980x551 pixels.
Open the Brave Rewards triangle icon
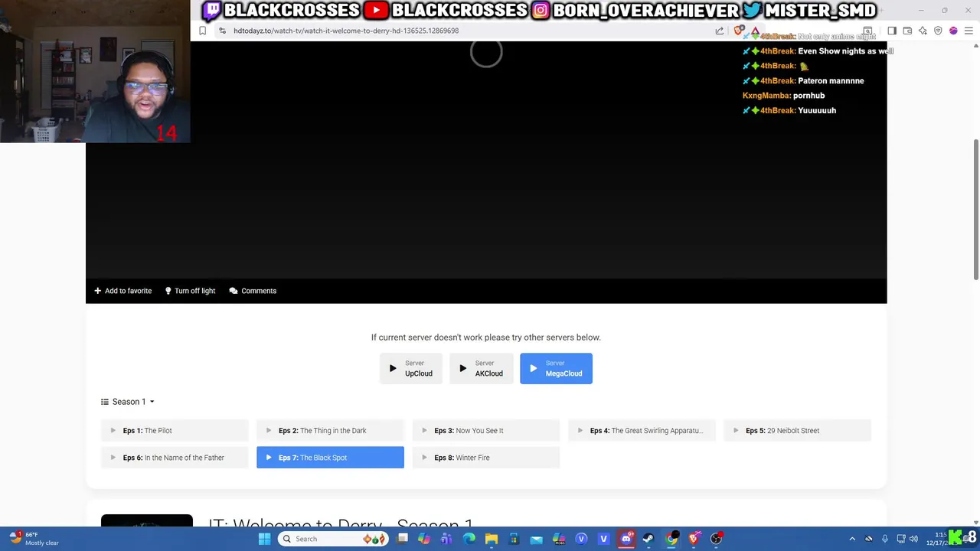point(755,31)
